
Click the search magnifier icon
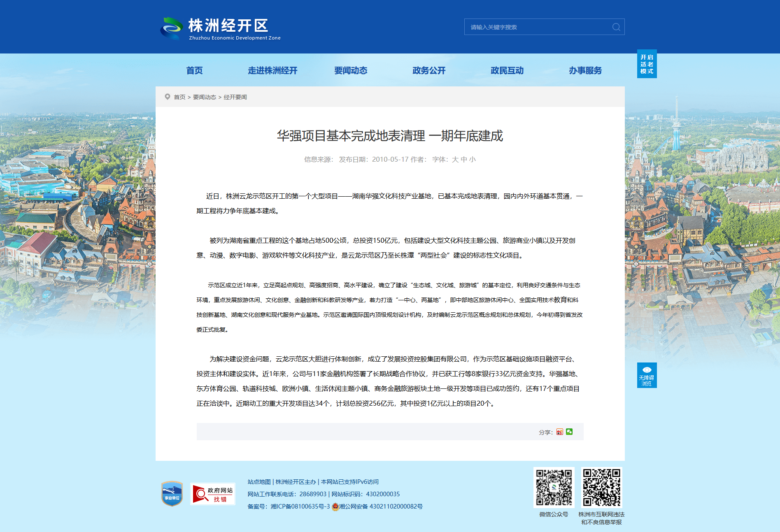616,27
